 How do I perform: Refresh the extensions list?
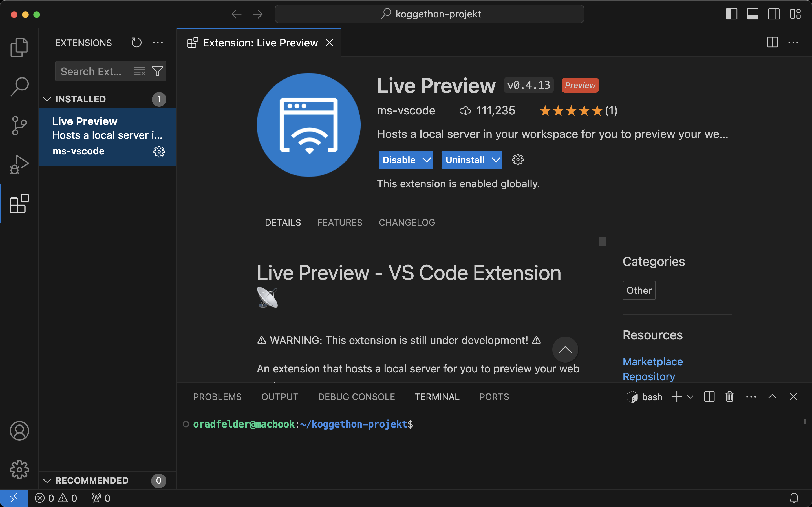136,43
